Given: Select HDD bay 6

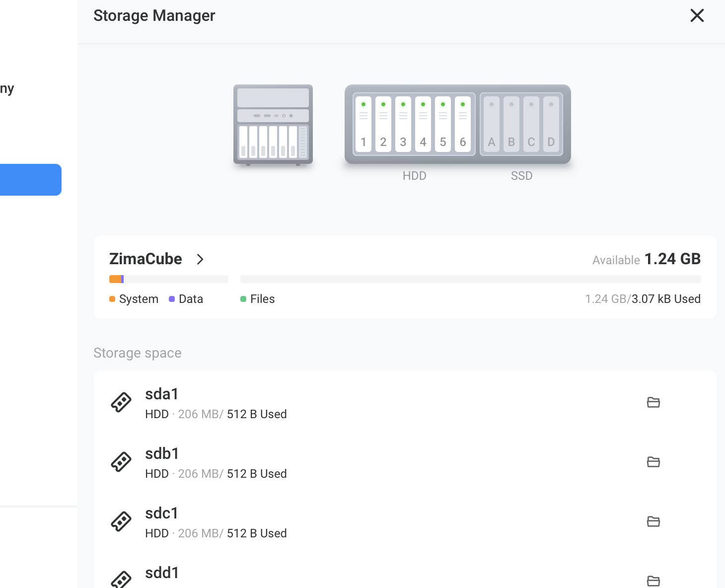Looking at the screenshot, I should (x=463, y=124).
